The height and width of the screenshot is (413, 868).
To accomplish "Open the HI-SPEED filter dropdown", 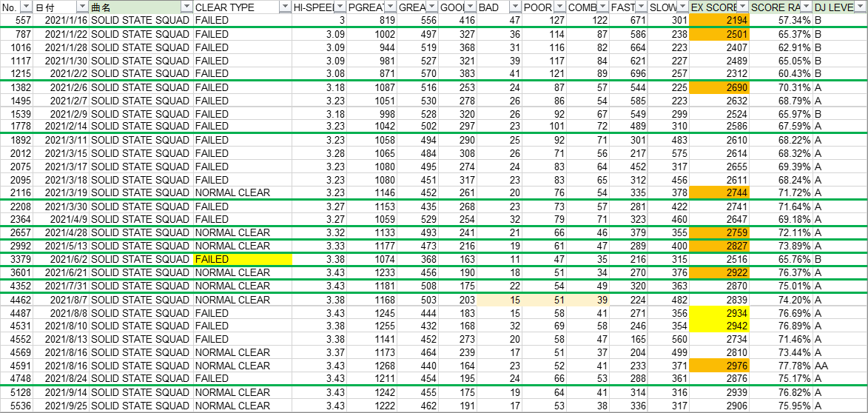I will (x=340, y=7).
